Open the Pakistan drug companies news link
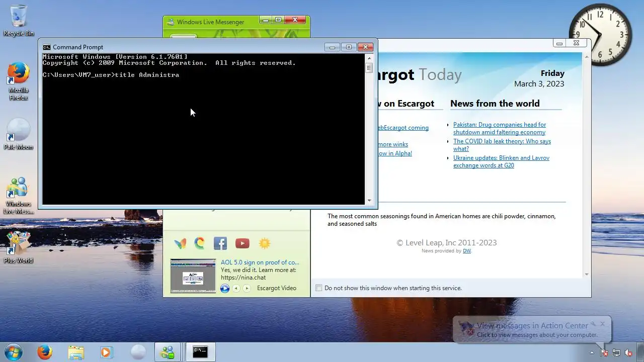This screenshot has height=362, width=644. (x=500, y=128)
